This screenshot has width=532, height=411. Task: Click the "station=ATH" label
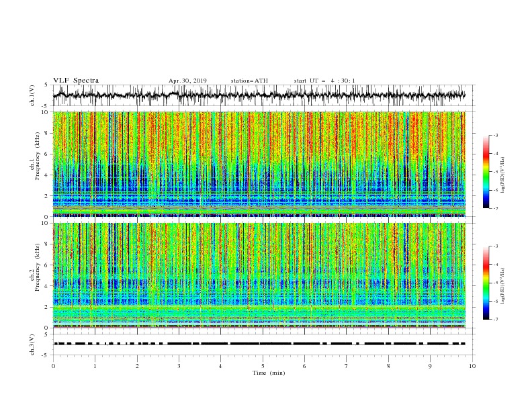point(249,81)
